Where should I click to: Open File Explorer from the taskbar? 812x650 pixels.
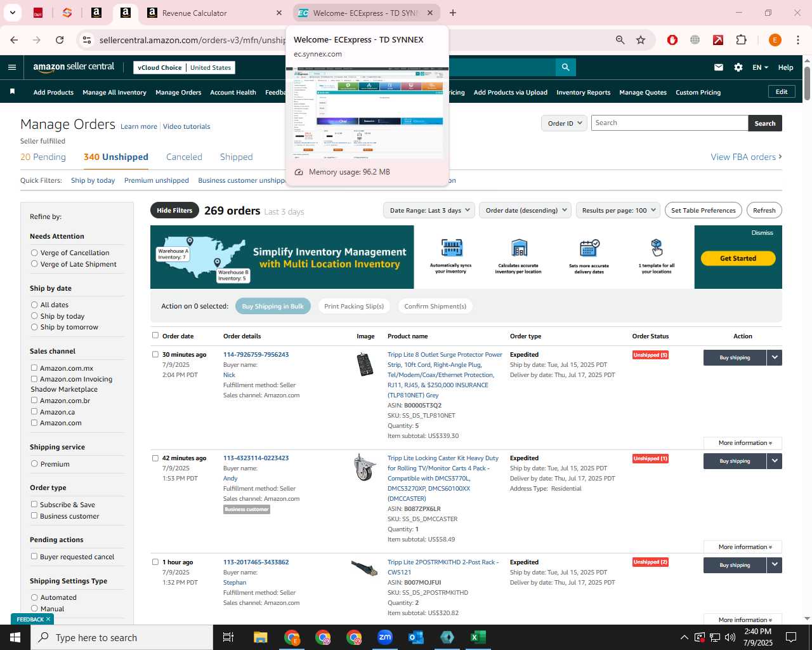pyautogui.click(x=261, y=637)
